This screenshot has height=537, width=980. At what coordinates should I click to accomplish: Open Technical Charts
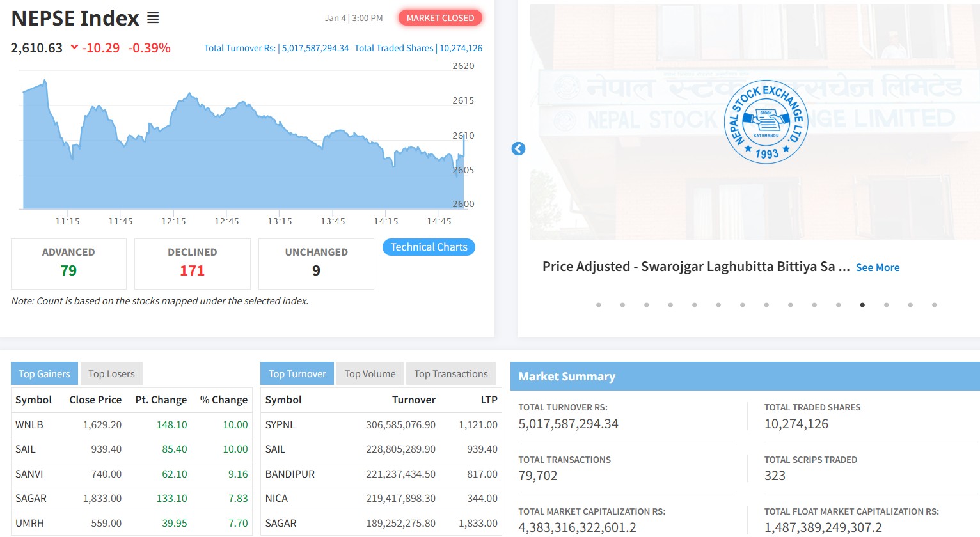[x=429, y=247]
